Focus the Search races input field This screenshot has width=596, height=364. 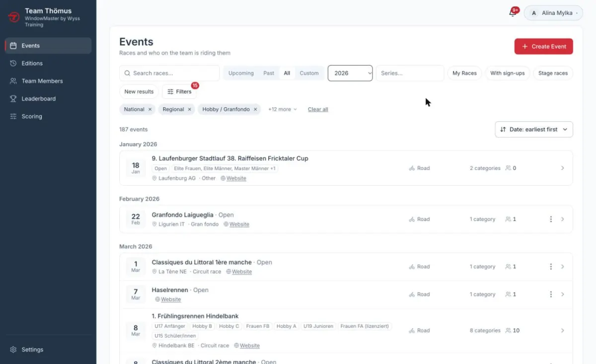pyautogui.click(x=169, y=73)
